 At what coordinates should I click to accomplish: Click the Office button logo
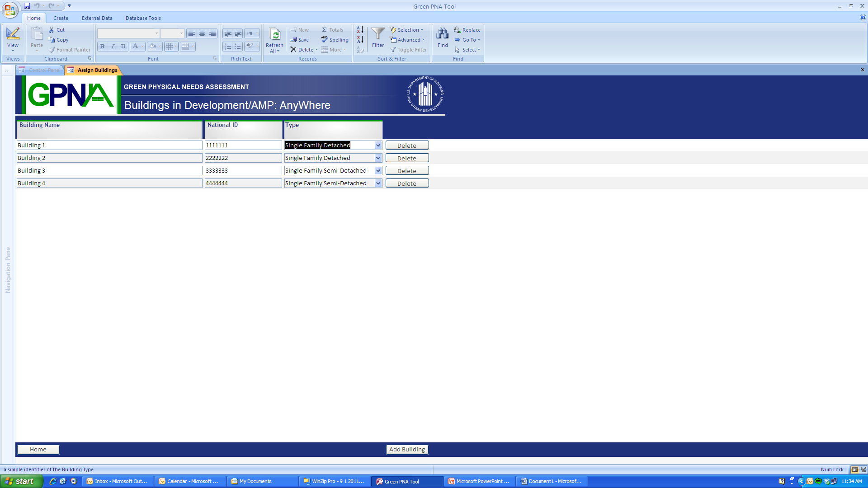click(10, 10)
